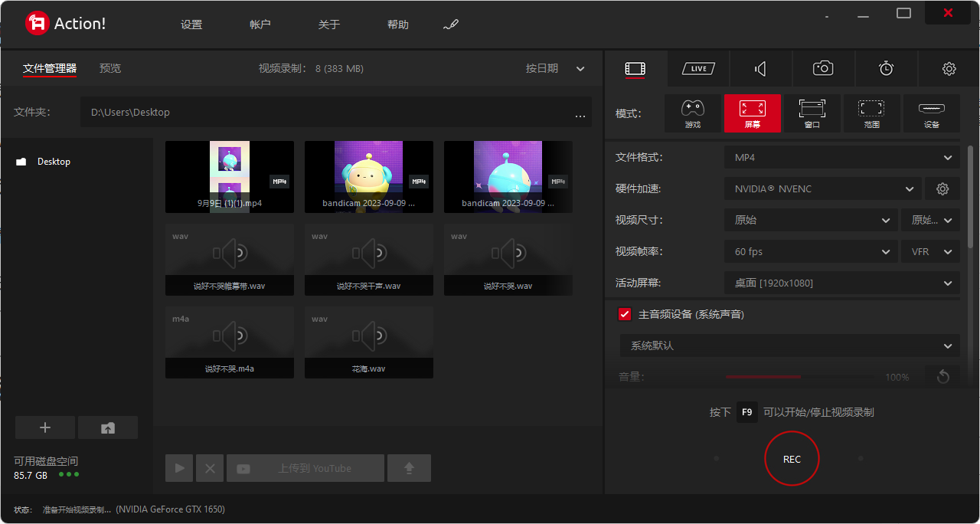
Task: Click 上传到 YouTube button
Action: [305, 467]
